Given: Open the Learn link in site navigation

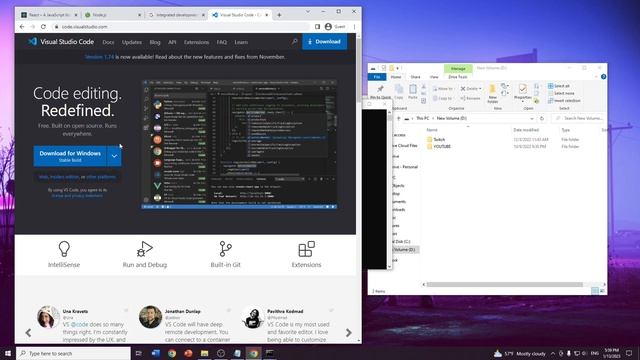Looking at the screenshot, I should pyautogui.click(x=241, y=42).
